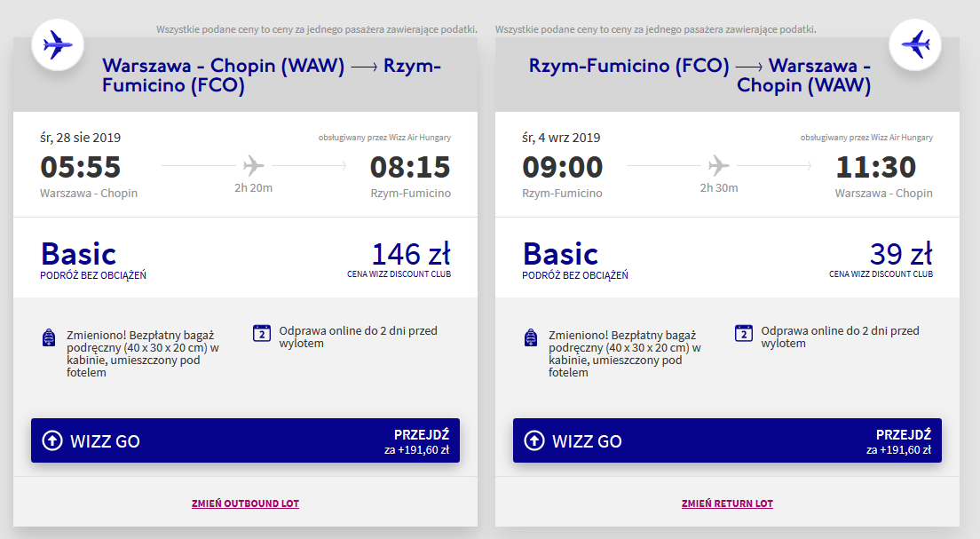Click the 11:30 return arrival time
980x539 pixels.
pyautogui.click(x=876, y=167)
